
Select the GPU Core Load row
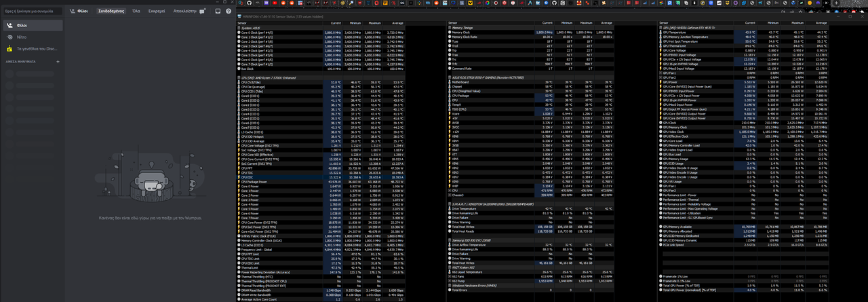pos(744,140)
